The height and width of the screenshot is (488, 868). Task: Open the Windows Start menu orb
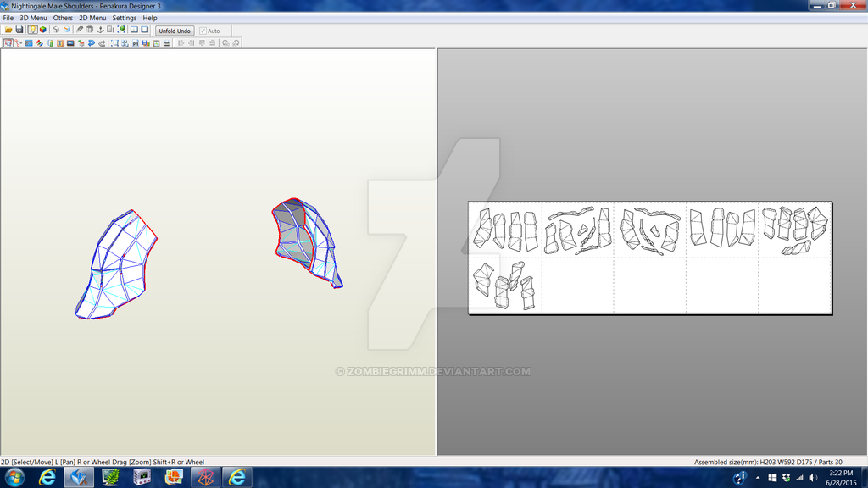[x=14, y=477]
